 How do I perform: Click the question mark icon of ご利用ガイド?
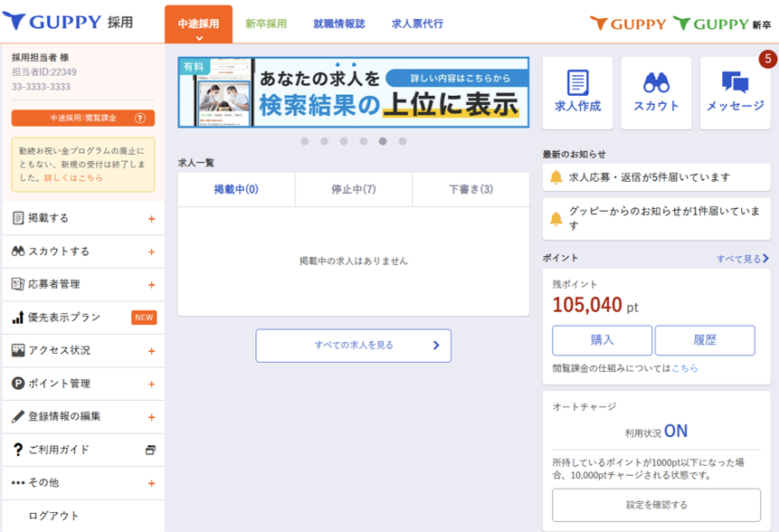pyautogui.click(x=18, y=450)
